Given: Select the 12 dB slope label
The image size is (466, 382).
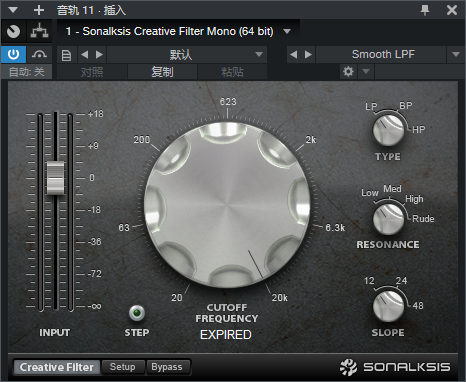Looking at the screenshot, I should [369, 281].
